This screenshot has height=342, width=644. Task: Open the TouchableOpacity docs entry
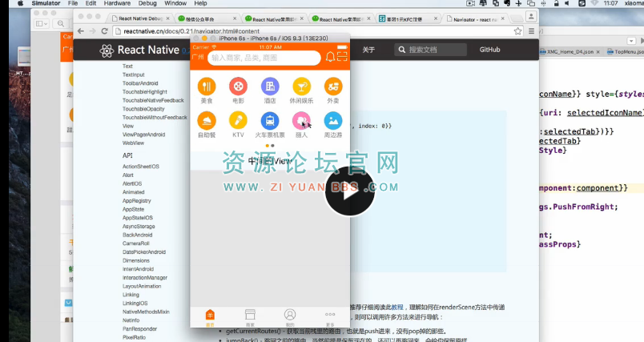coord(143,109)
